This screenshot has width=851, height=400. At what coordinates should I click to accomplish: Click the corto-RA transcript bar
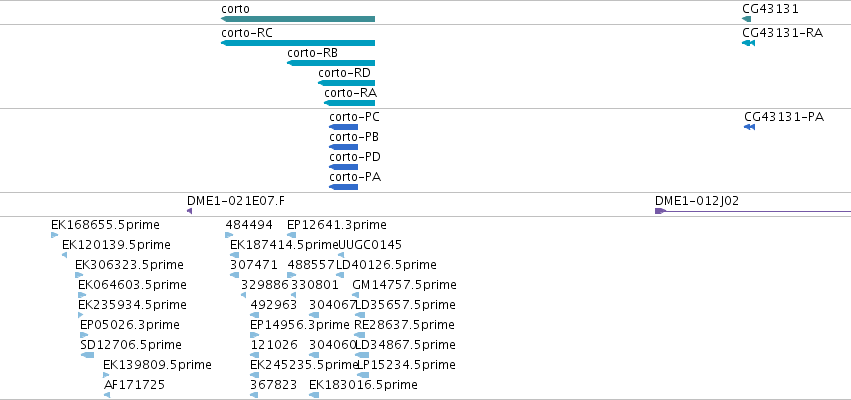click(350, 103)
